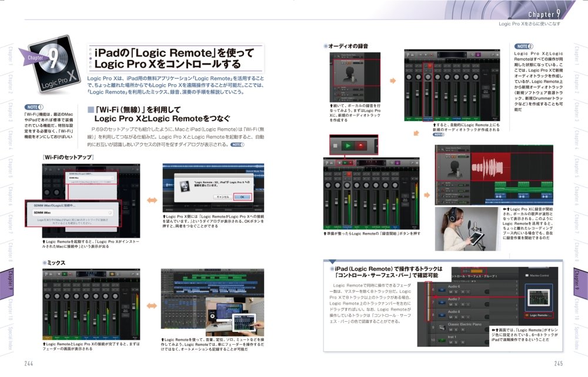
Task: Click the Audio 8 track waveform icon
Action: [440, 314]
